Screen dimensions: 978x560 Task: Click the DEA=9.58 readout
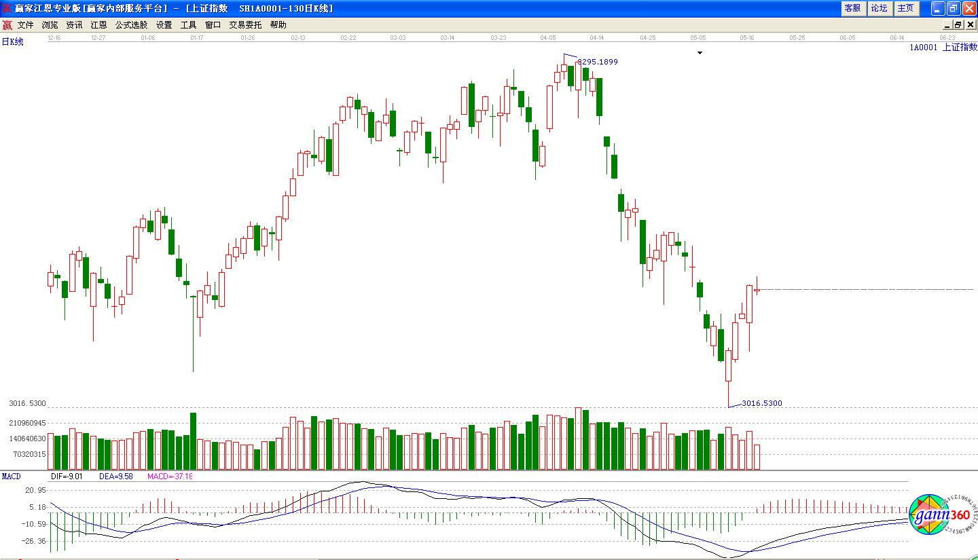pos(115,477)
